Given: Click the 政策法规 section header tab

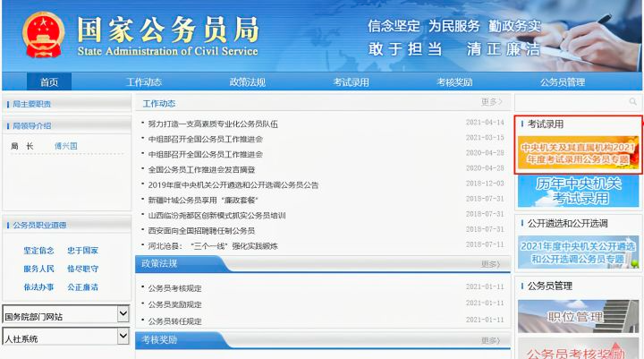Looking at the screenshot, I should [x=159, y=263].
